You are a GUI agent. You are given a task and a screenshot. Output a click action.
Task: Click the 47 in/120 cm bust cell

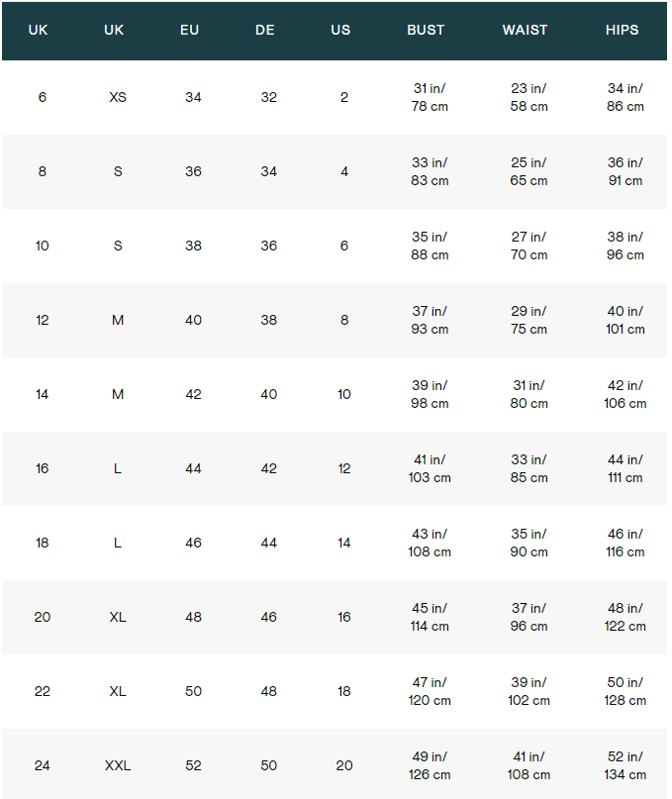430,691
